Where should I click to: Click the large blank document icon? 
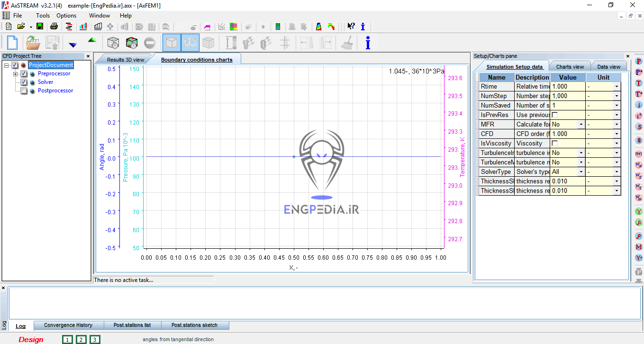coord(12,43)
